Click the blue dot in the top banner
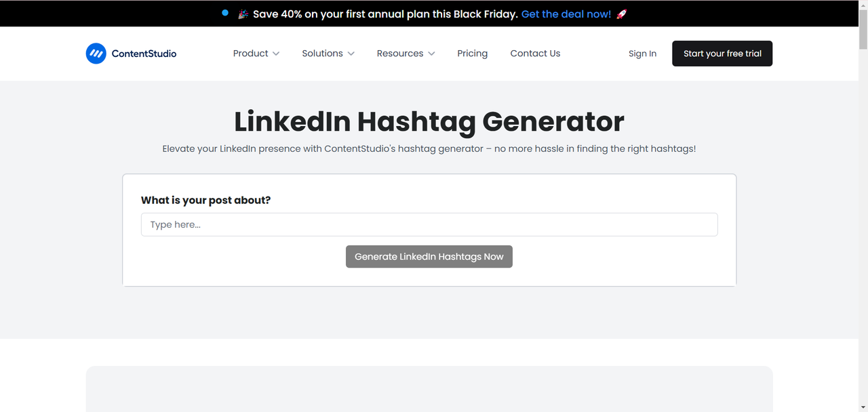This screenshot has width=868, height=412. coord(225,12)
